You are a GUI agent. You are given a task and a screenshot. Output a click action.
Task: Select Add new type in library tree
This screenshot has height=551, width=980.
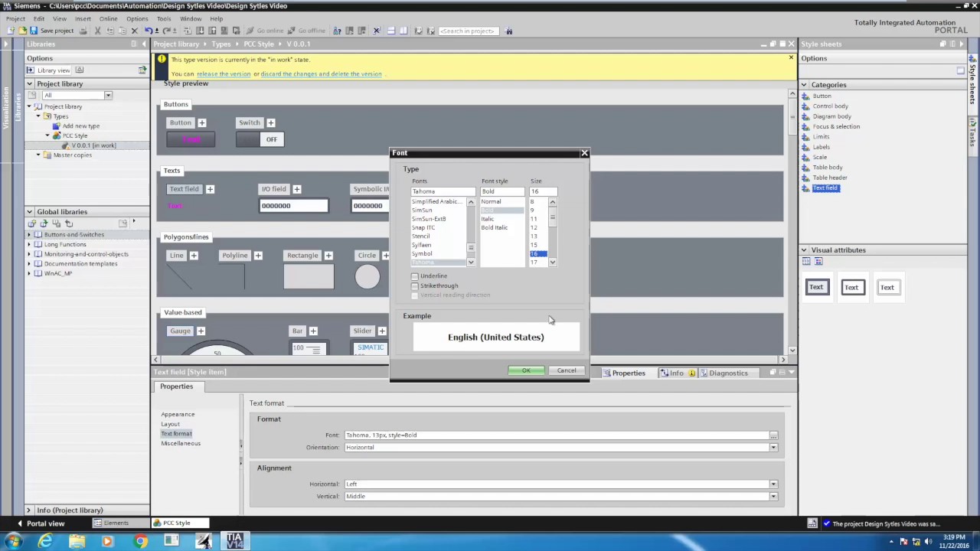coord(81,126)
